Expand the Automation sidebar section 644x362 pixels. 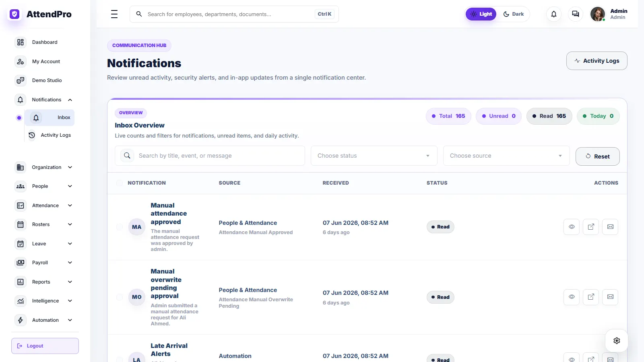(x=70, y=320)
